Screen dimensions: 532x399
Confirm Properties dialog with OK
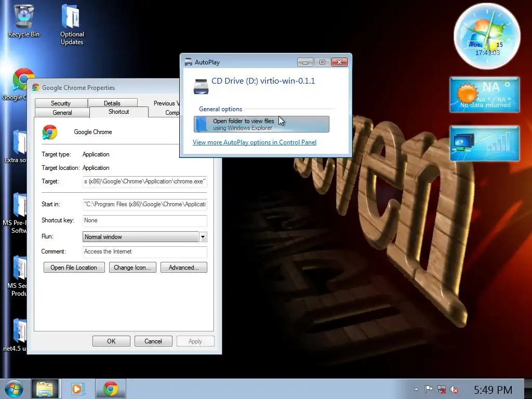click(x=111, y=341)
